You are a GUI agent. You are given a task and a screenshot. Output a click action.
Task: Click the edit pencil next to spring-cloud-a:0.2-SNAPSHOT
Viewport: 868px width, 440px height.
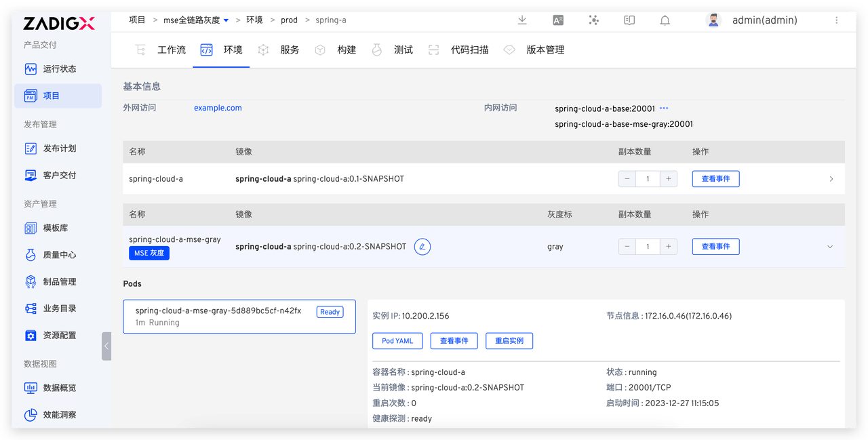422,246
